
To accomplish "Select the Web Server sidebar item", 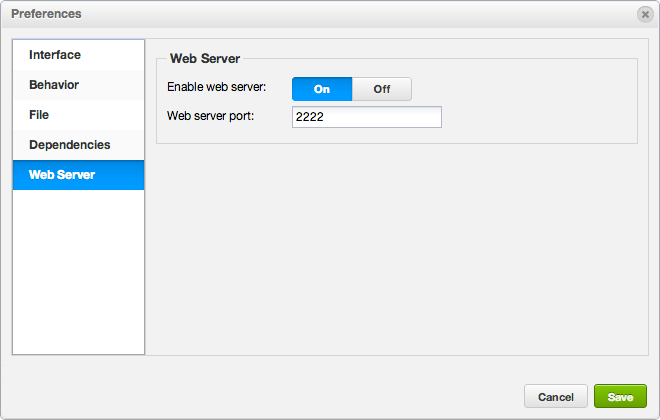I will point(78,175).
